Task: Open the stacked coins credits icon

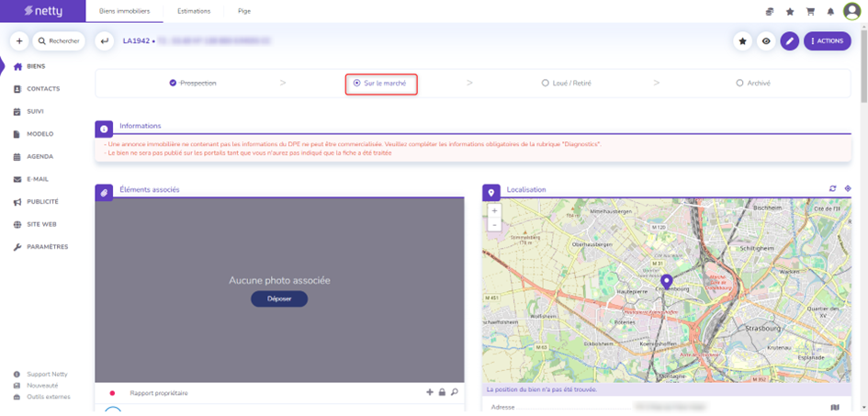Action: coord(770,12)
